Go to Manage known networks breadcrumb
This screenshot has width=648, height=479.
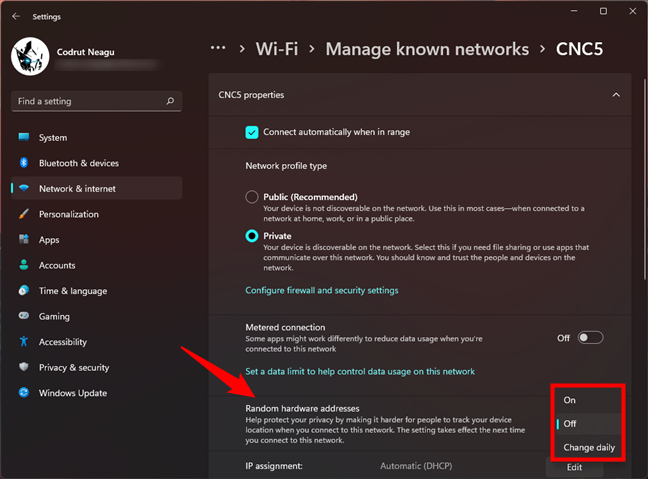coord(427,48)
